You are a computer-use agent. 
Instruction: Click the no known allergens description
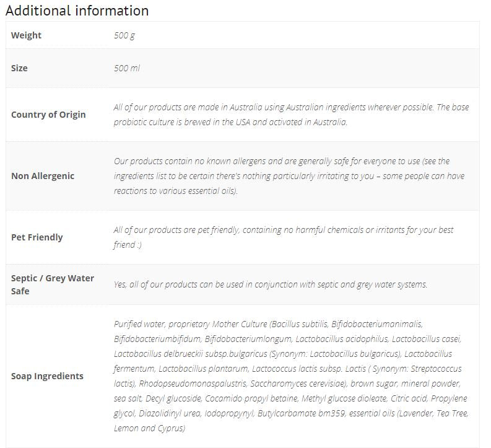tap(289, 176)
